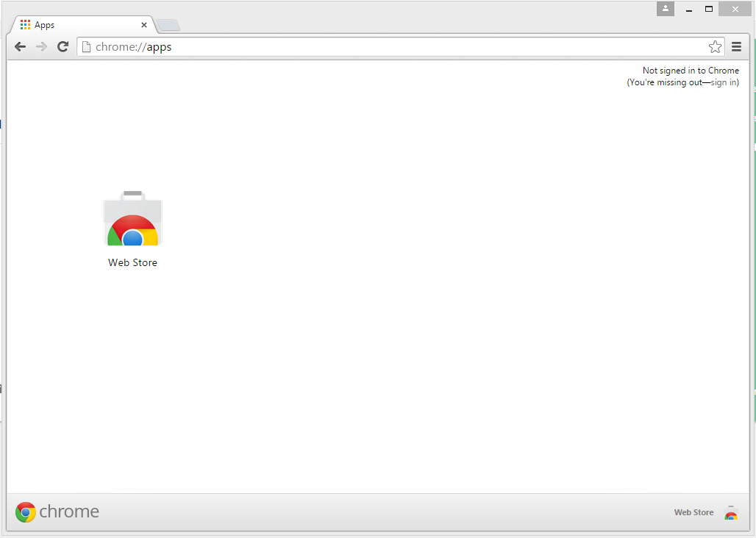
Task: Click the small Chrome Web Store icon in the footer
Action: 731,514
